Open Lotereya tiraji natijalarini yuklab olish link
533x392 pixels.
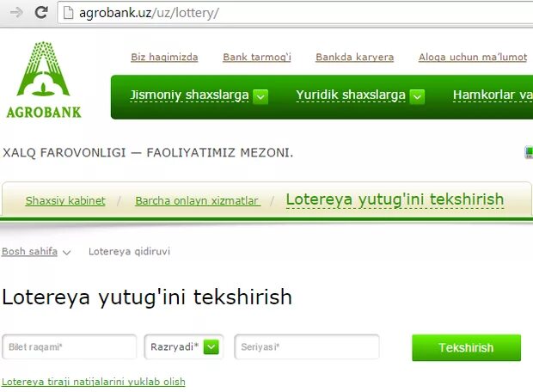click(94, 382)
